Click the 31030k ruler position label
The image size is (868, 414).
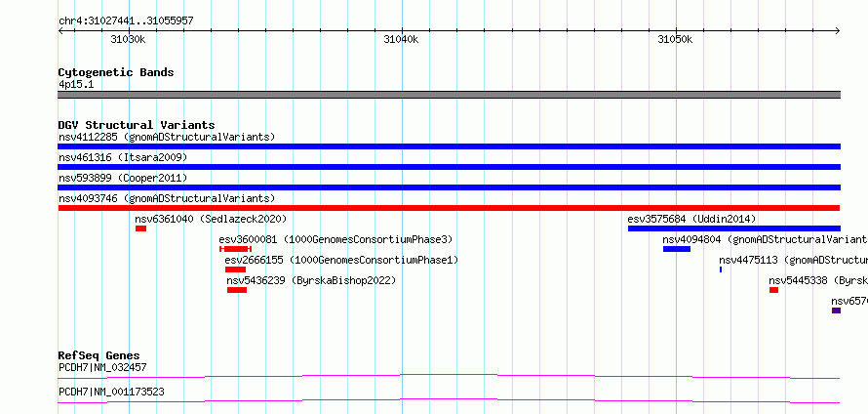128,39
